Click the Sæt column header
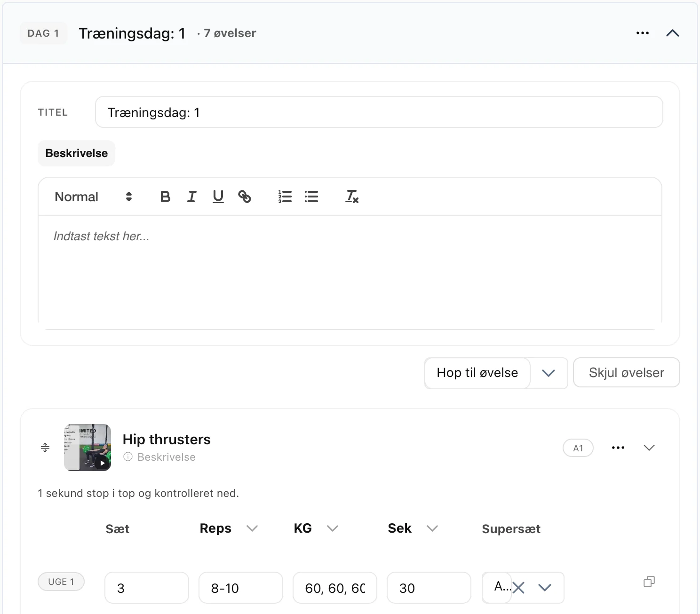 tap(117, 529)
